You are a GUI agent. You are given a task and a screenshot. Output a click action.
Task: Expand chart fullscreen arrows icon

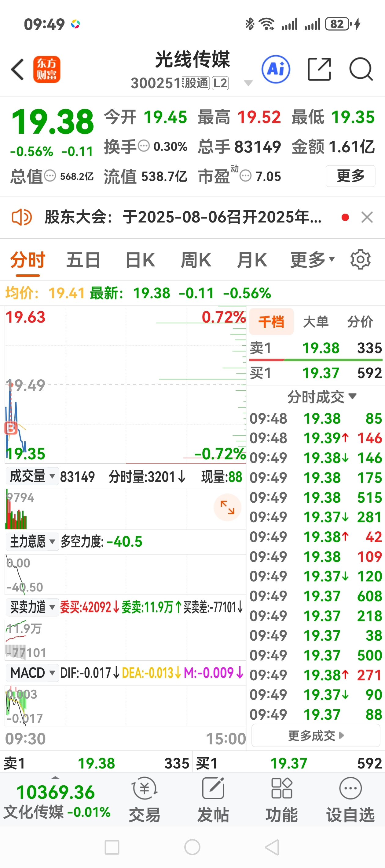[x=227, y=508]
